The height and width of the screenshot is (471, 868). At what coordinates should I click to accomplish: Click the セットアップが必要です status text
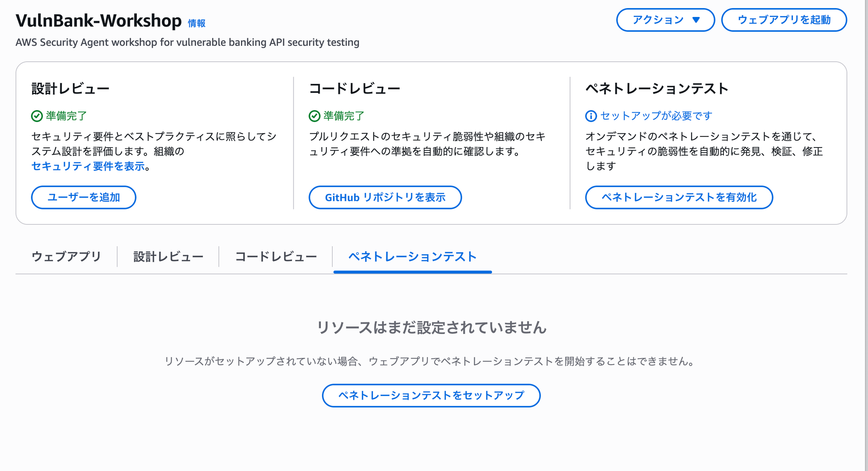coord(656,116)
